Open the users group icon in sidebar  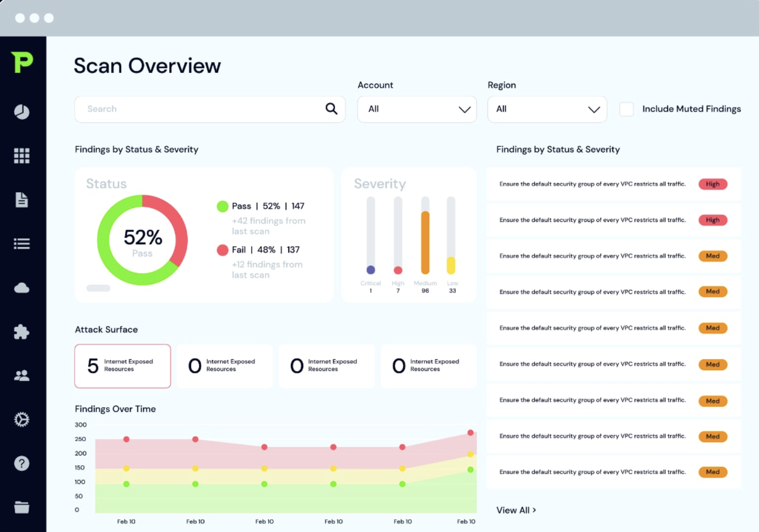(21, 376)
